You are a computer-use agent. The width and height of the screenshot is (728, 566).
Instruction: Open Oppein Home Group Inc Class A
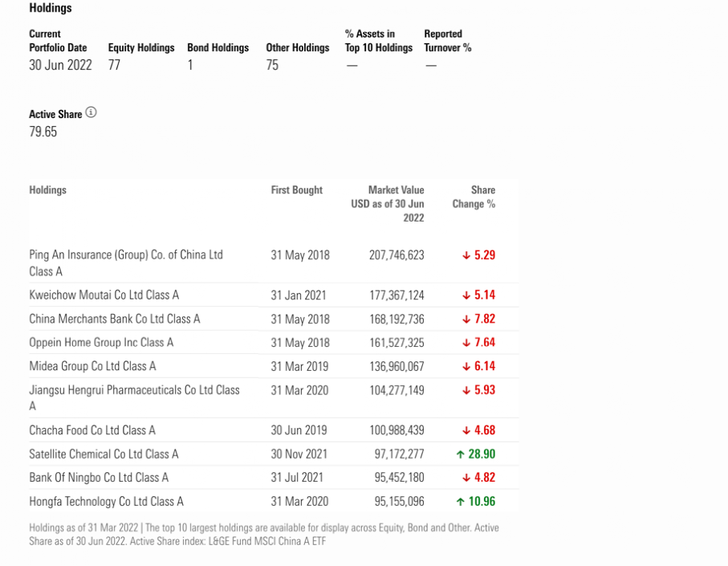[x=101, y=343]
